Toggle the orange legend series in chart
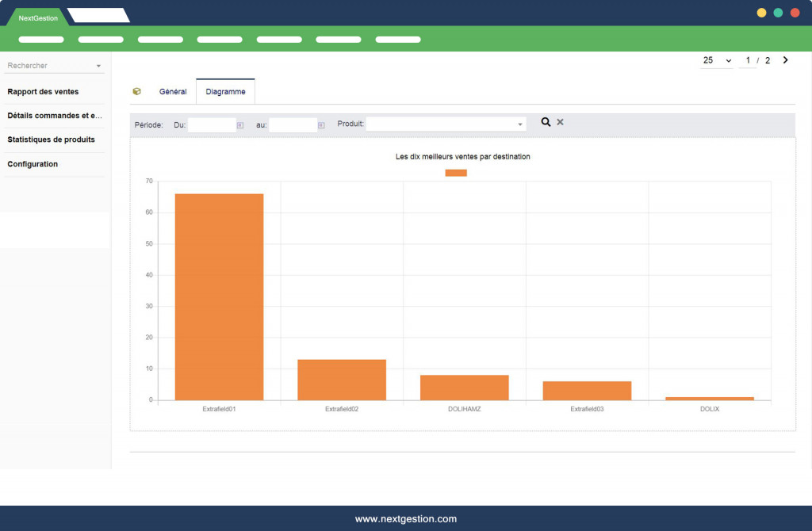812x531 pixels. (x=456, y=173)
